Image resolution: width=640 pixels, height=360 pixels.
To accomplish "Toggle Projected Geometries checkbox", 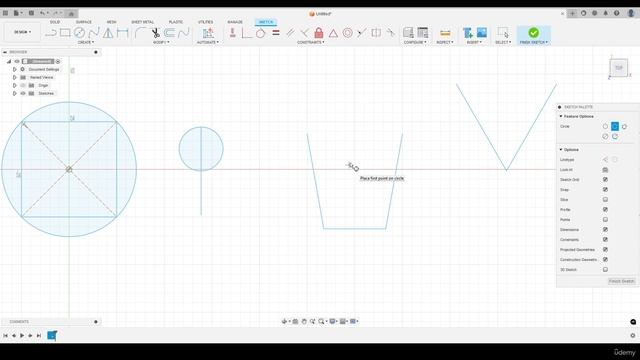I will [x=605, y=249].
